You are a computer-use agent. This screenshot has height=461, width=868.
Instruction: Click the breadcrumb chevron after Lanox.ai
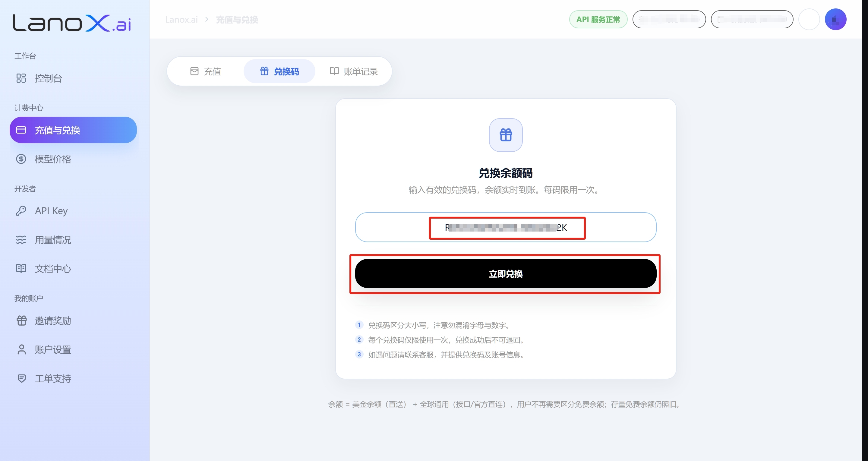point(207,20)
